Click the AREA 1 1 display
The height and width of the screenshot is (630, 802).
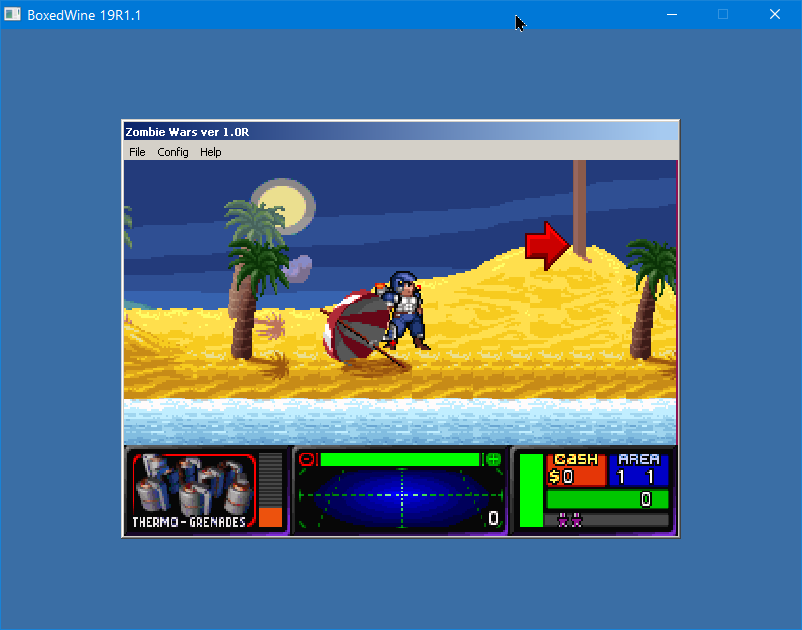[x=639, y=469]
